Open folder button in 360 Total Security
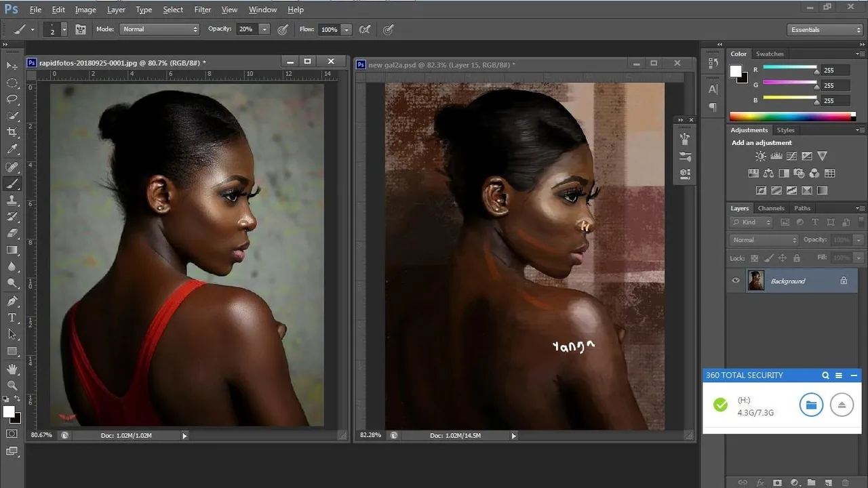 811,405
